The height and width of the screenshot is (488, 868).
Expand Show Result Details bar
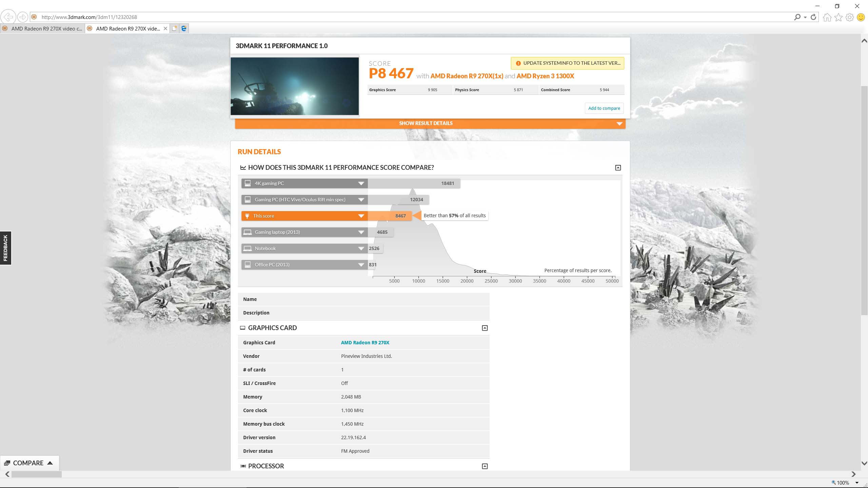tap(430, 123)
